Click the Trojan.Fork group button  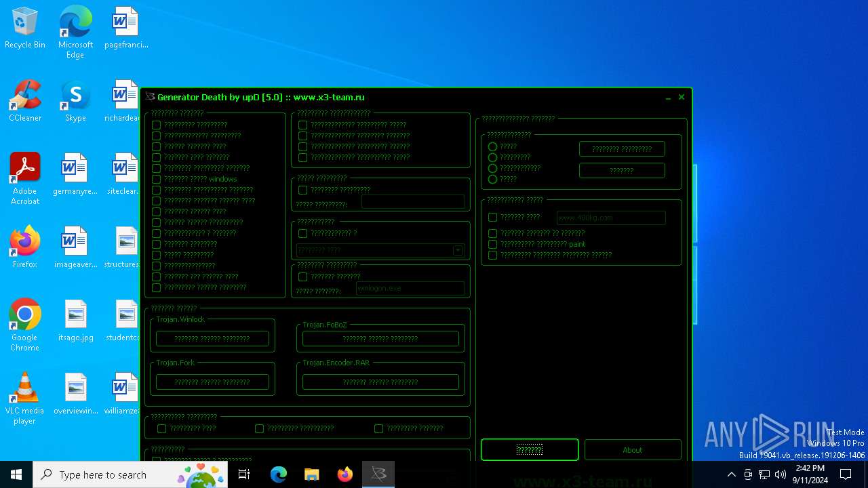212,382
